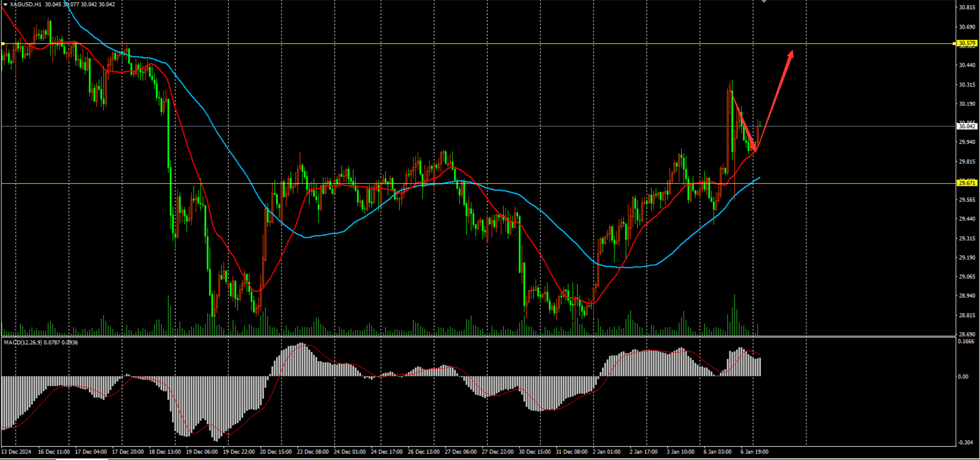The image size is (980, 460).
Task: Click the MACD scale value 0.1666
Action: point(966,342)
